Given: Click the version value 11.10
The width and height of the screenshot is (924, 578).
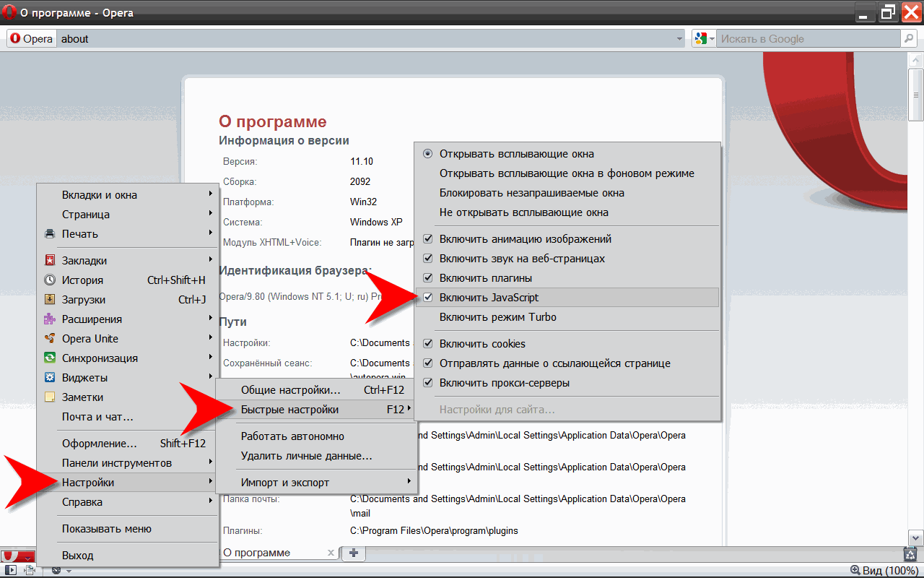Looking at the screenshot, I should pyautogui.click(x=362, y=162).
